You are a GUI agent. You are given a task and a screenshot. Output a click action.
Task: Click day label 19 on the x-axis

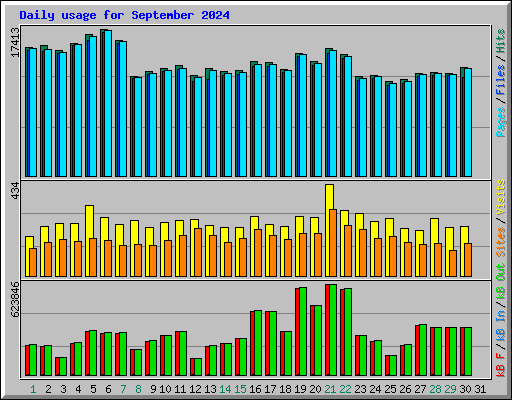[300, 389]
